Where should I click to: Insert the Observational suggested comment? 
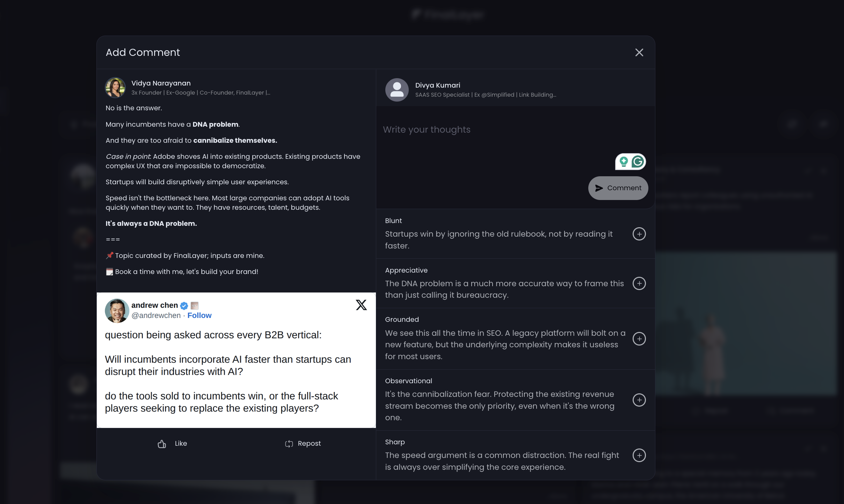click(x=639, y=400)
